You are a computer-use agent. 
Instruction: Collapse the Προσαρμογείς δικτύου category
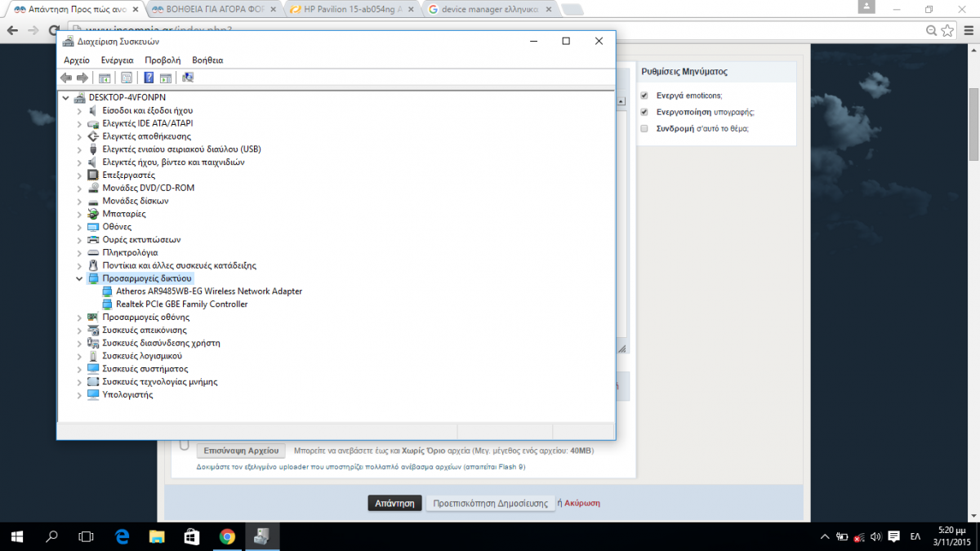79,278
